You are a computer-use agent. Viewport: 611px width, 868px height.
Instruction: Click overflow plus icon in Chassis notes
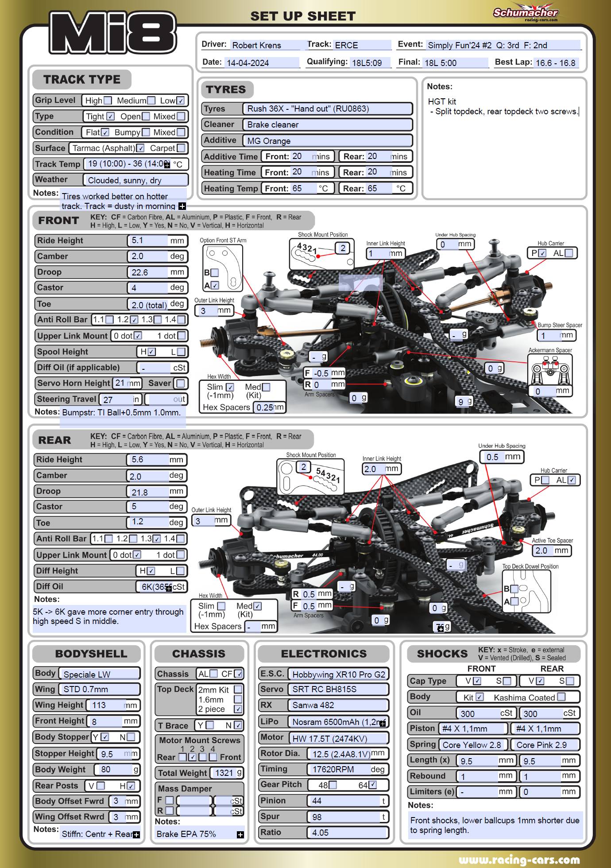(240, 835)
